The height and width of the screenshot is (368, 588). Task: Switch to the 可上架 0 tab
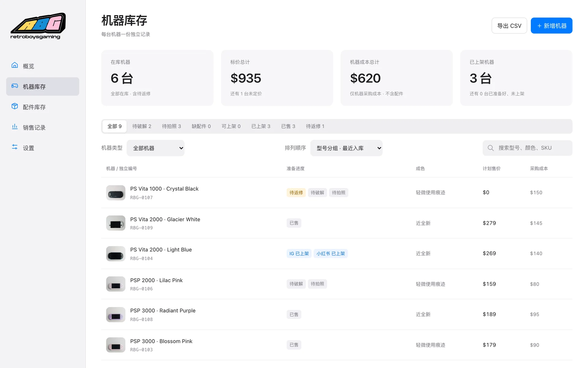coord(231,126)
